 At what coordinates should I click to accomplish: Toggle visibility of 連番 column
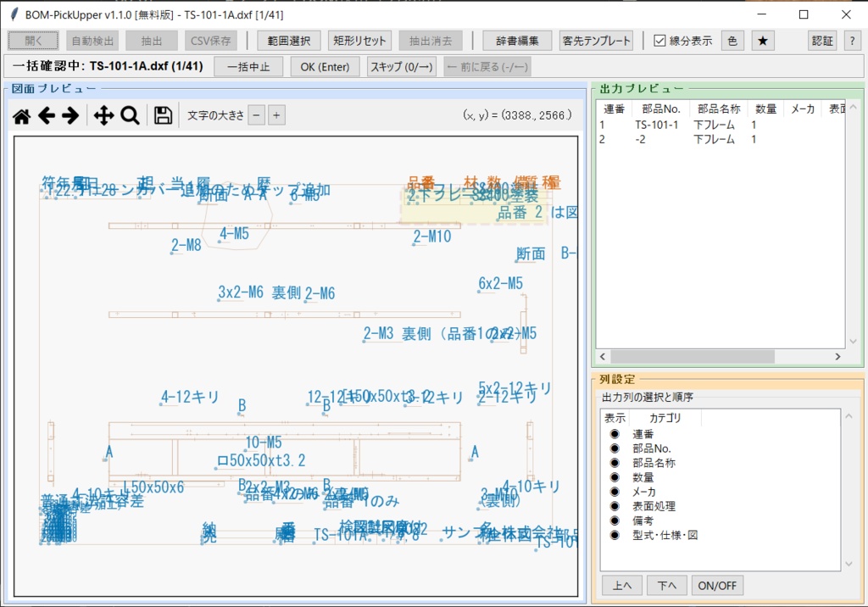[x=615, y=434]
